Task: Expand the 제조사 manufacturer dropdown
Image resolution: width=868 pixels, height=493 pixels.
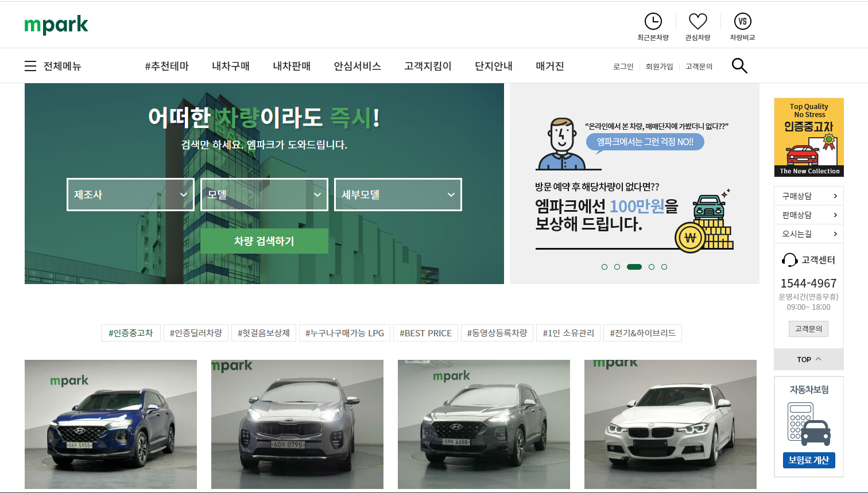Action: click(130, 195)
